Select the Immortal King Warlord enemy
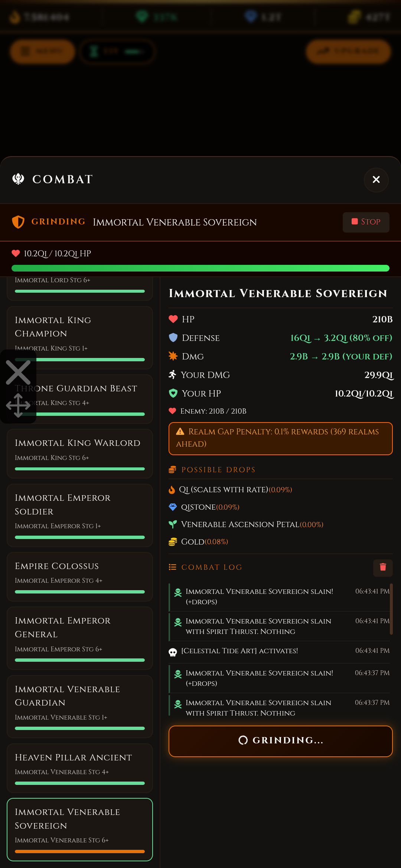The width and height of the screenshot is (401, 868). click(x=80, y=453)
